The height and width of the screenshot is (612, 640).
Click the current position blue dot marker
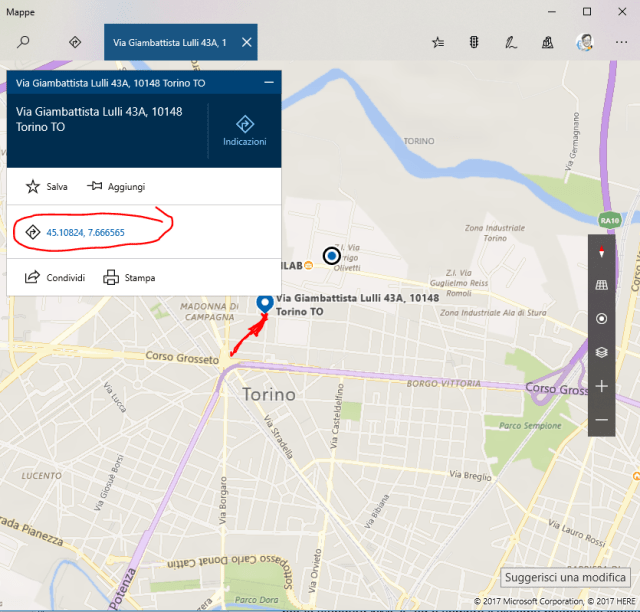tap(331, 256)
